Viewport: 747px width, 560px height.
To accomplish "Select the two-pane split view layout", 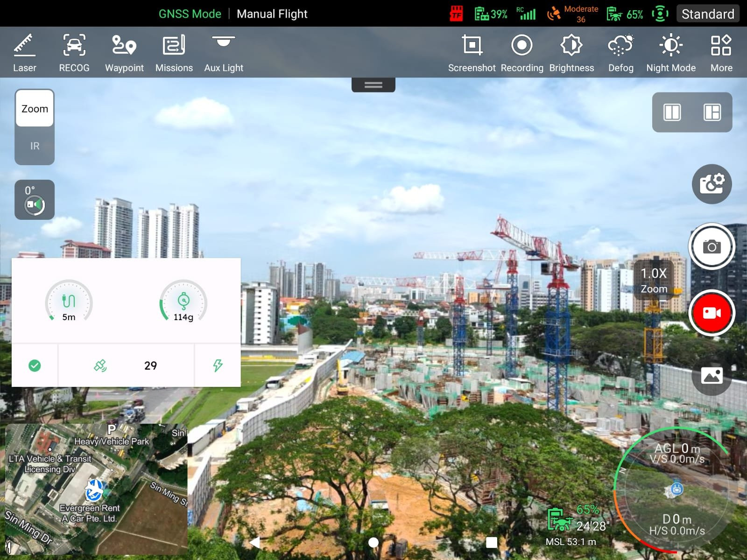I will pyautogui.click(x=672, y=112).
